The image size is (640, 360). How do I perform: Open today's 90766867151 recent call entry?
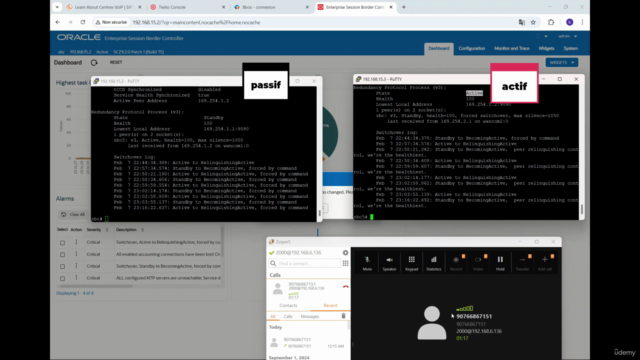coord(308,342)
